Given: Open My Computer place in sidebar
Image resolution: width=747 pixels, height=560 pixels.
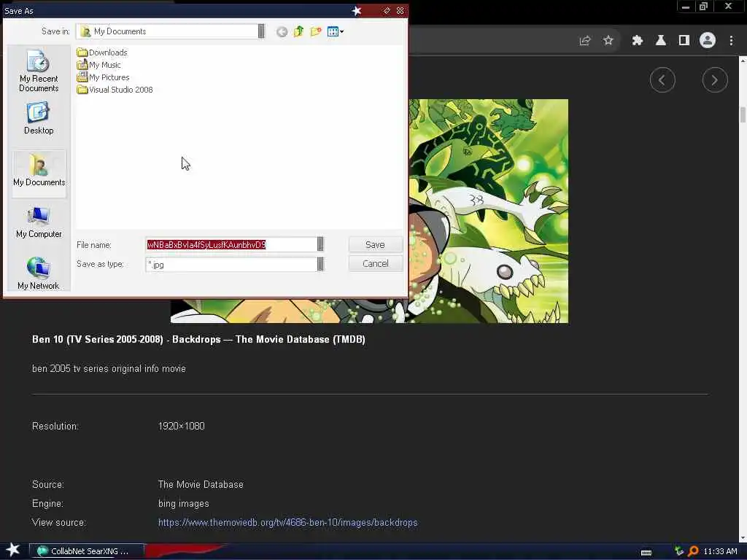Looking at the screenshot, I should tap(39, 222).
